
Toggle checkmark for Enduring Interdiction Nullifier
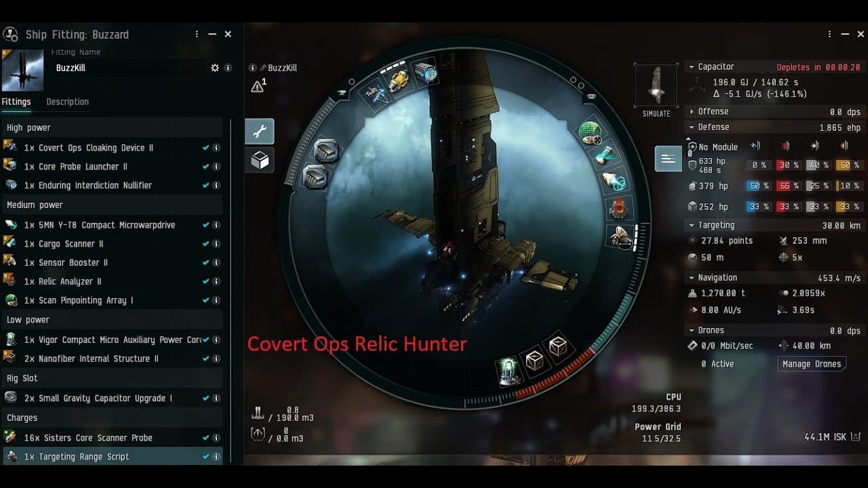point(205,185)
